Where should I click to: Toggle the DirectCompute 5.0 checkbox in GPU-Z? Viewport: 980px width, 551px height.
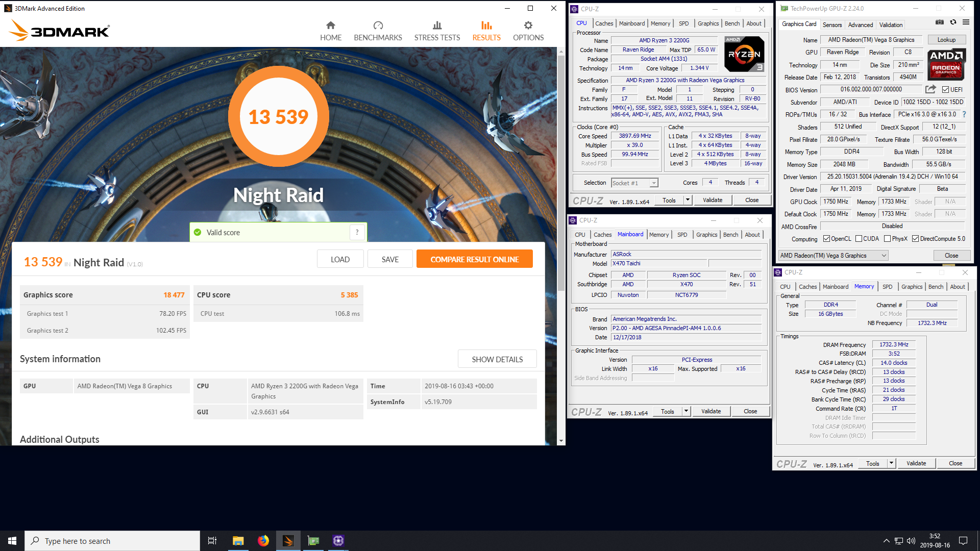(x=915, y=239)
